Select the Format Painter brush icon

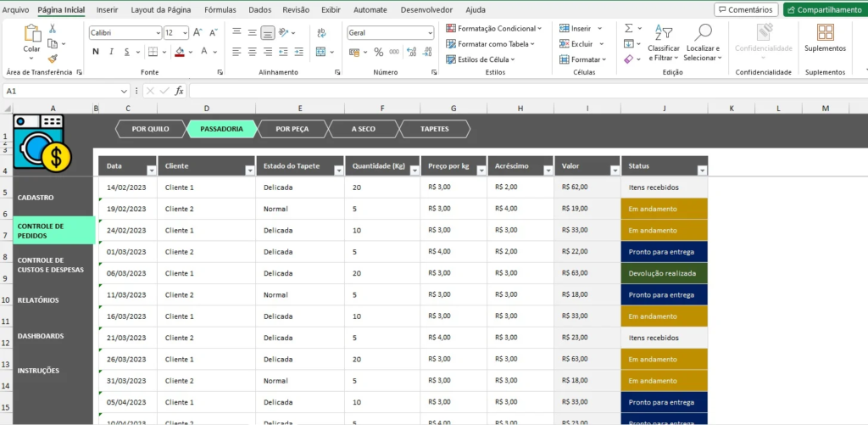pos(53,59)
